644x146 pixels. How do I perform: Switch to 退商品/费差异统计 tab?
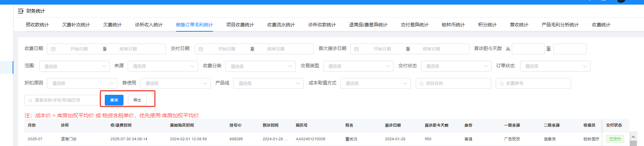368,25
